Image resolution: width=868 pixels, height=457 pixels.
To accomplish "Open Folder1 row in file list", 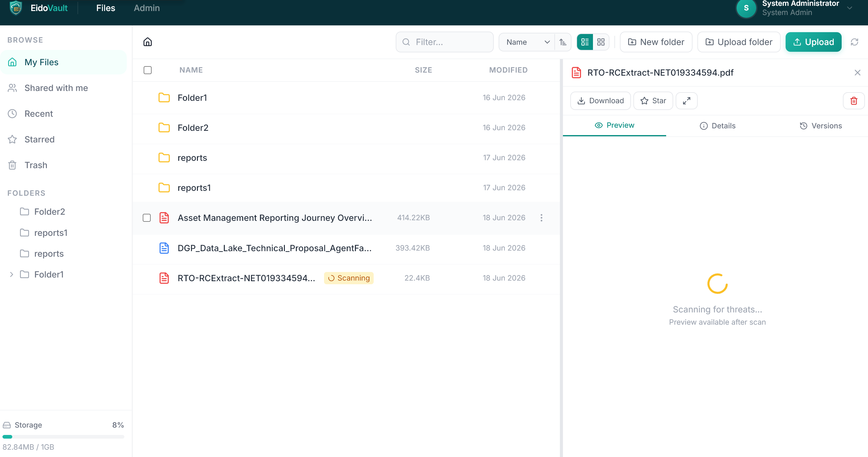I will (346, 97).
